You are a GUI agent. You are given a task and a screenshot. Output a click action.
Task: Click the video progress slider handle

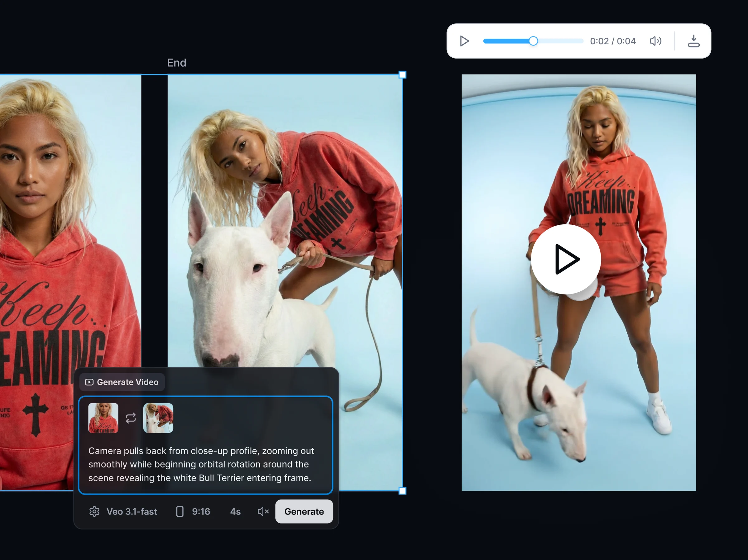point(533,41)
